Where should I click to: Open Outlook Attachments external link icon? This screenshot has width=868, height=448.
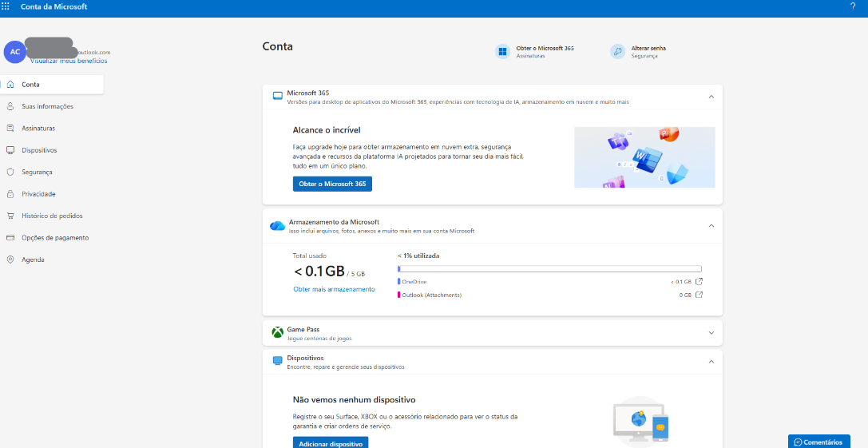[x=700, y=295]
